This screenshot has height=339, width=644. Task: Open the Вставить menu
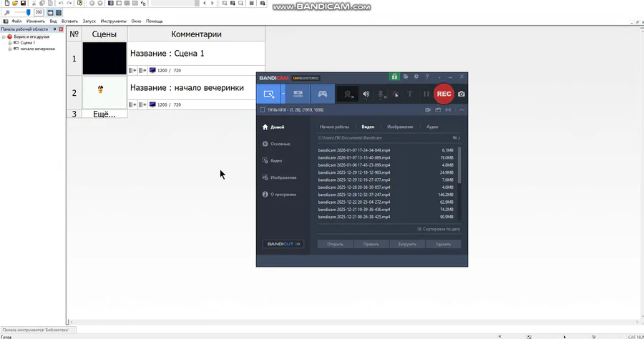69,21
